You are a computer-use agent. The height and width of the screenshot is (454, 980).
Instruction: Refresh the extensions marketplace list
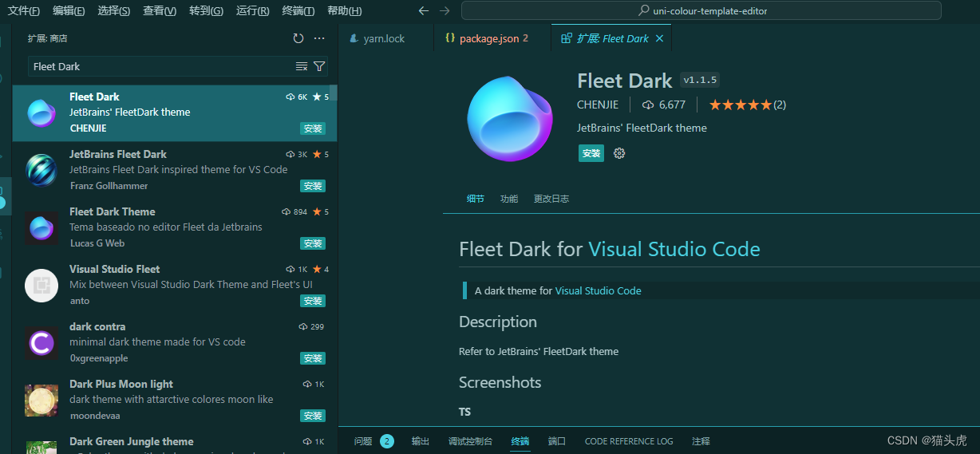[298, 38]
